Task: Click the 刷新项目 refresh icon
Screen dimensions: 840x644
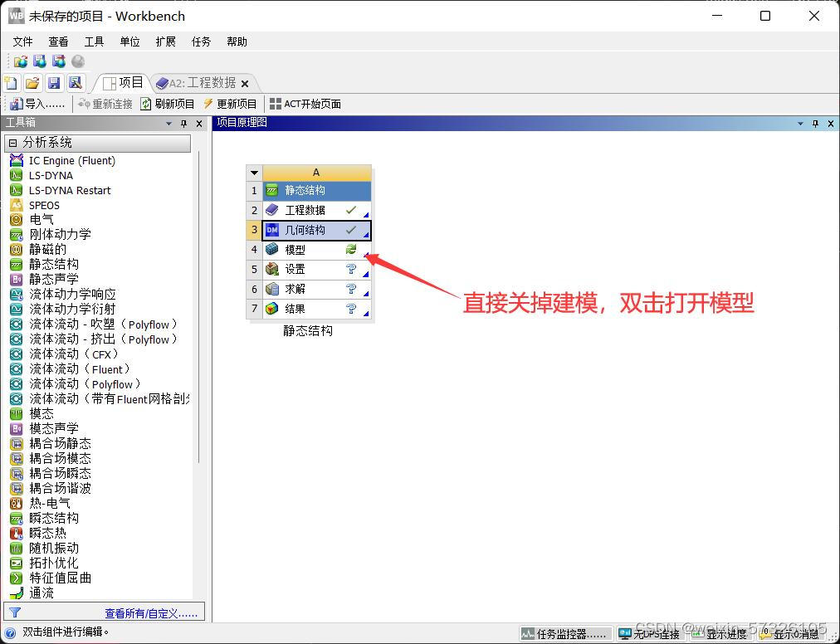Action: click(x=146, y=104)
